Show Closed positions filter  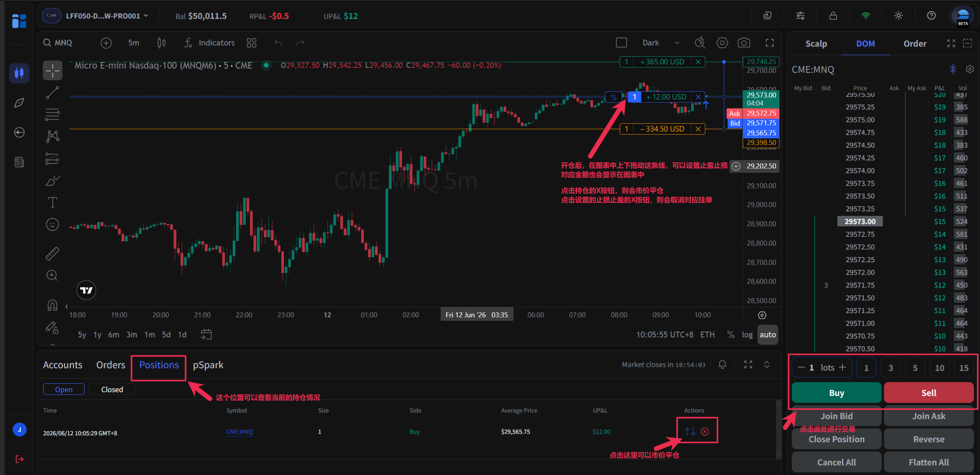(112, 389)
